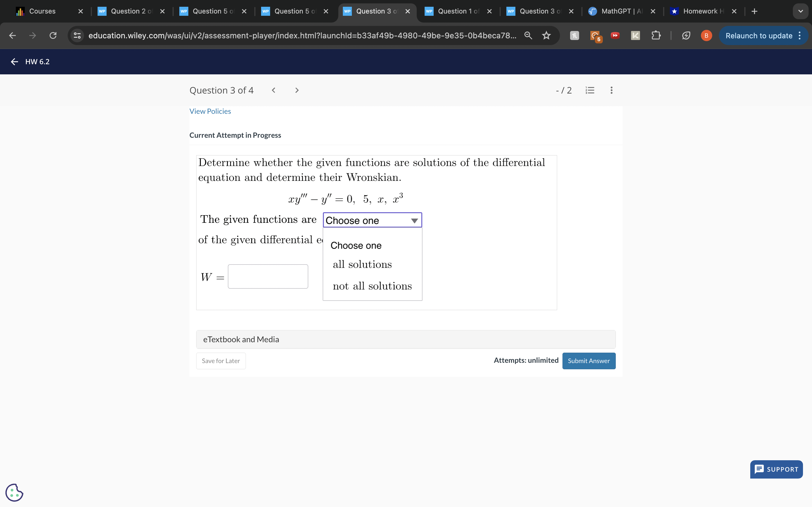Click the browser extensions puzzle icon
Viewport: 812px width, 507px height.
pyautogui.click(x=656, y=35)
